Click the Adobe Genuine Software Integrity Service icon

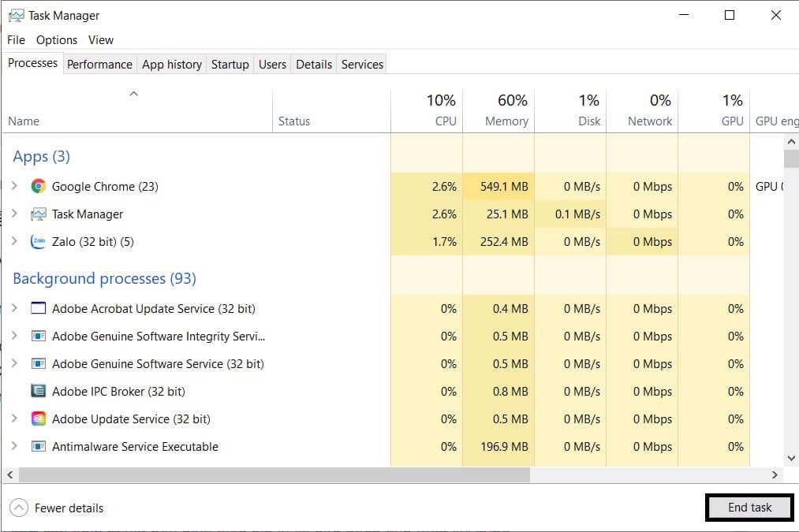(x=38, y=336)
